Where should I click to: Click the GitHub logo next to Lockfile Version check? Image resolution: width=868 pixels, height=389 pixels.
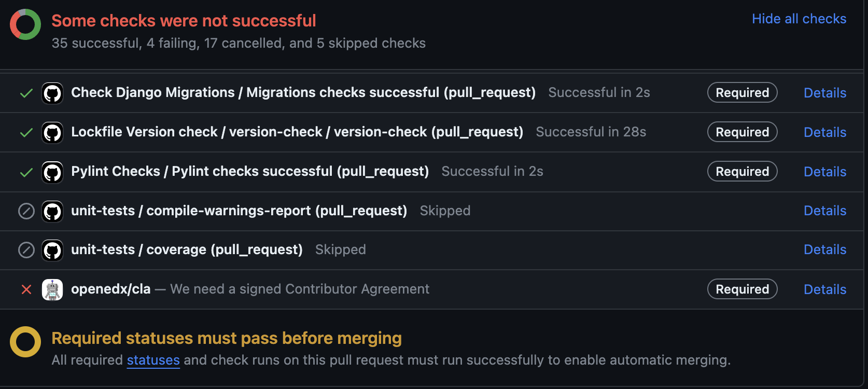click(52, 132)
